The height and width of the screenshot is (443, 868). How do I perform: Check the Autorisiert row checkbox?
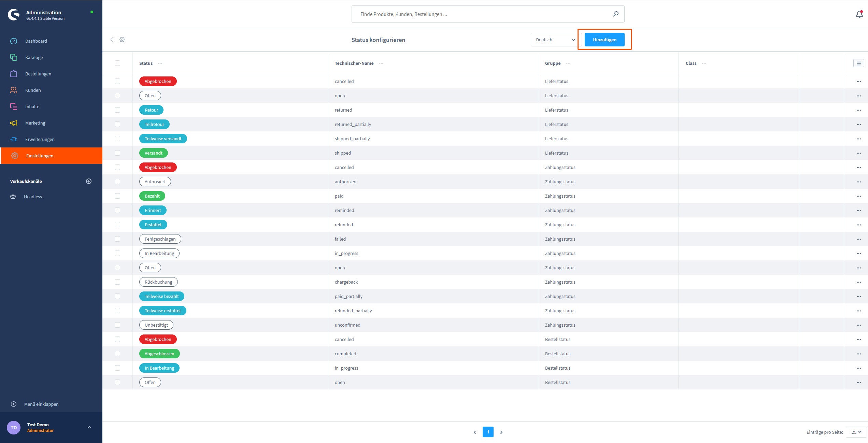point(117,182)
